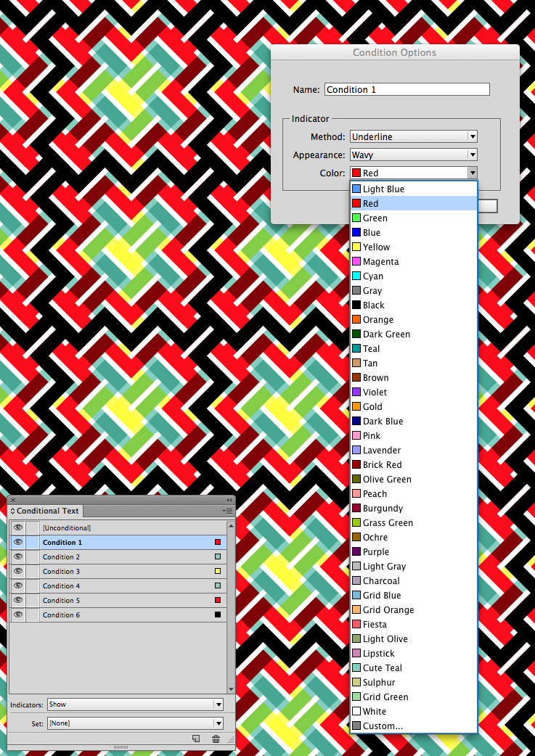Viewport: 535px width, 756px height.
Task: Cycle Conditional Text panel view using tab arrows
Action: tap(12, 511)
